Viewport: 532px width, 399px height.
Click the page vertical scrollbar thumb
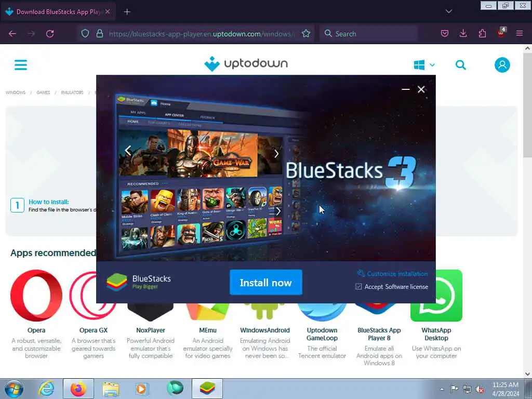click(x=527, y=104)
